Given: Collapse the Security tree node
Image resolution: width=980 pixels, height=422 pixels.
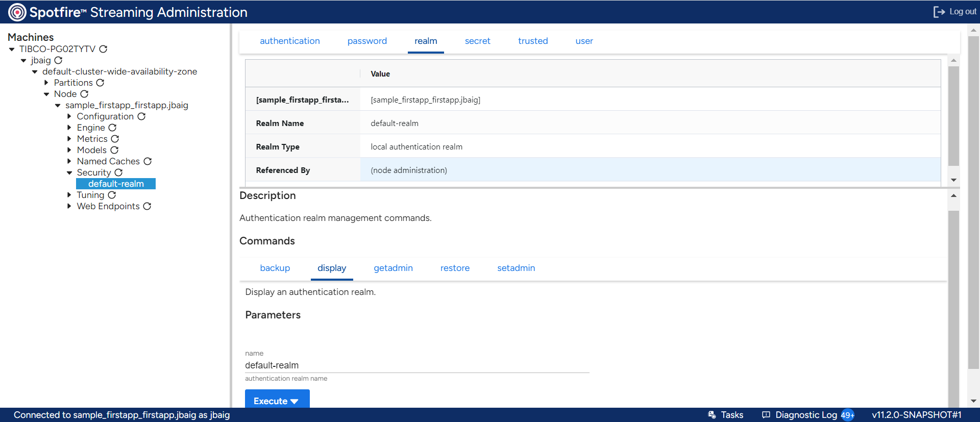Looking at the screenshot, I should tap(69, 172).
